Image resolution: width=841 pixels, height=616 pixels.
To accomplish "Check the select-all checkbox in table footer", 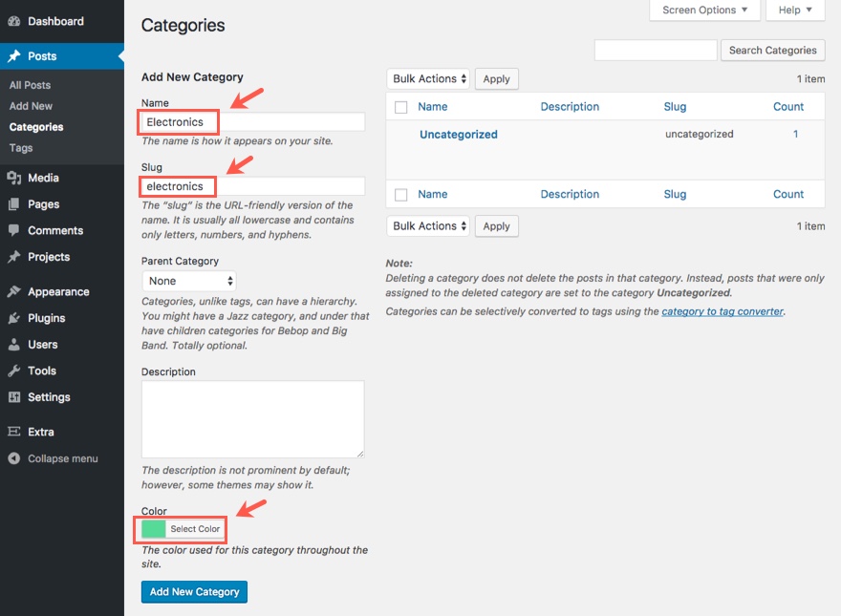I will tap(401, 195).
